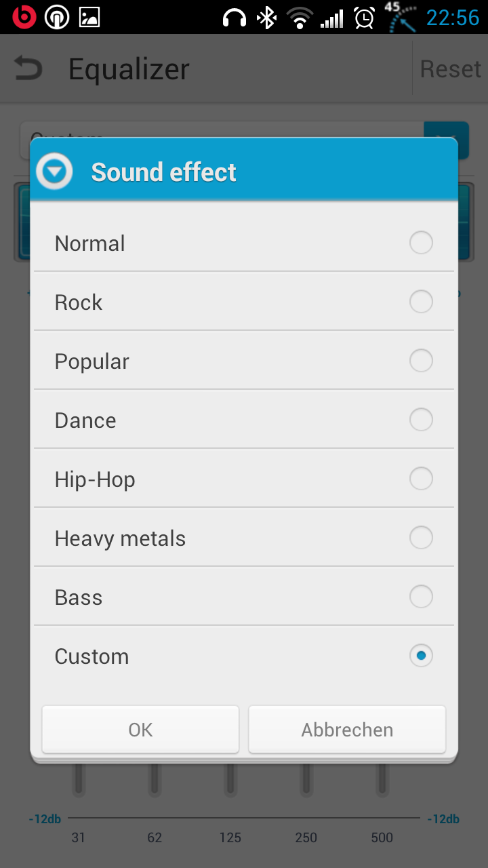The width and height of the screenshot is (488, 868).
Task: Choose the Heavy metals list entry
Action: 244,538
